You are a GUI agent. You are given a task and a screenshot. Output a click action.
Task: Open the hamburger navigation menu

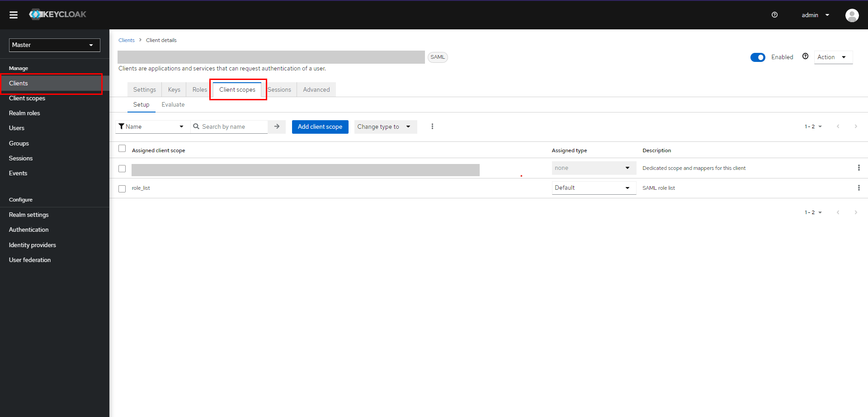tap(14, 14)
